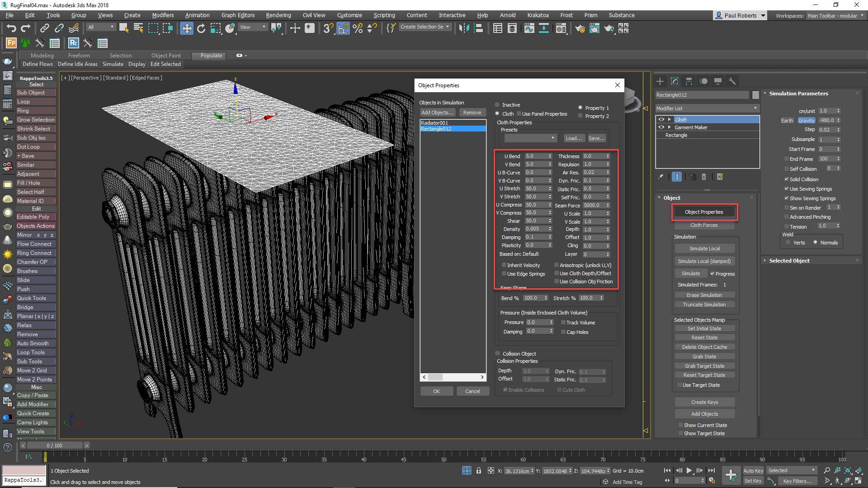Viewport: 868px width, 488px height.
Task: Open the cloth Presets dropdown
Action: 530,138
